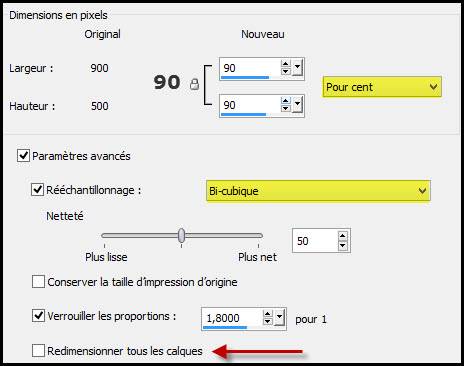Toggle the Rééchantillonnage checkbox

tap(37, 190)
